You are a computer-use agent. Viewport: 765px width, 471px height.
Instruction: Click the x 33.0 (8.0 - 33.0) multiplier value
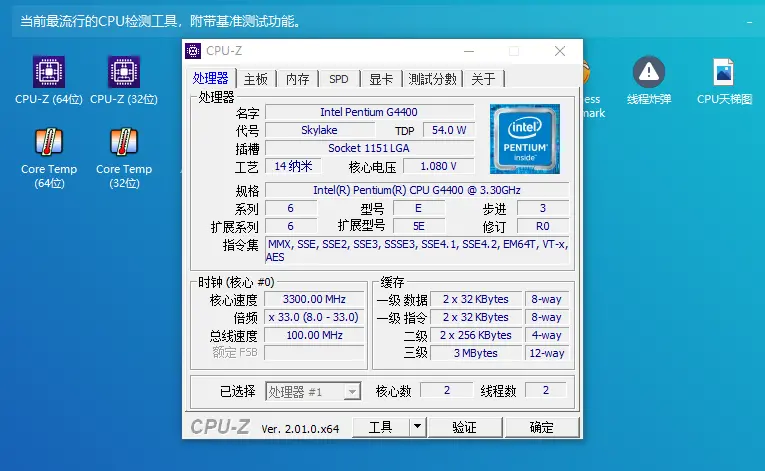[314, 317]
